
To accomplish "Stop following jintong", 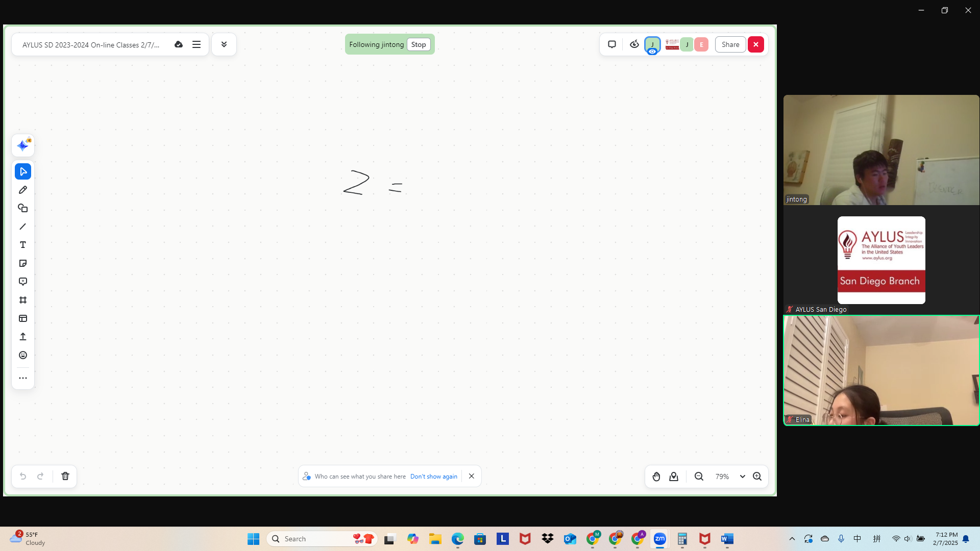I will point(419,44).
